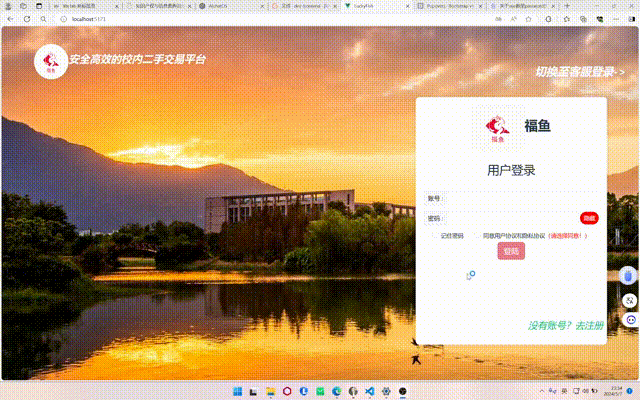Viewport: 640px width, 400px height.
Task: Open File Explorer from the taskbar
Action: (x=271, y=391)
